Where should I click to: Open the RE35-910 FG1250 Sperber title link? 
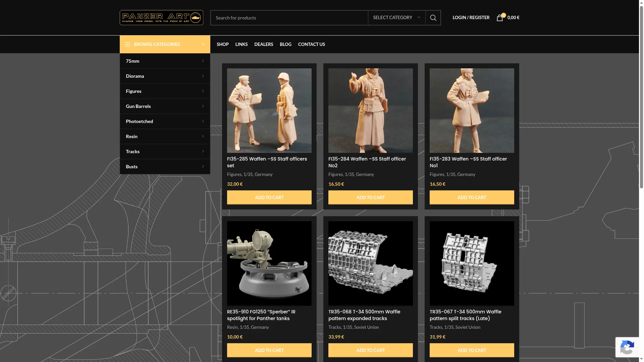(x=261, y=315)
